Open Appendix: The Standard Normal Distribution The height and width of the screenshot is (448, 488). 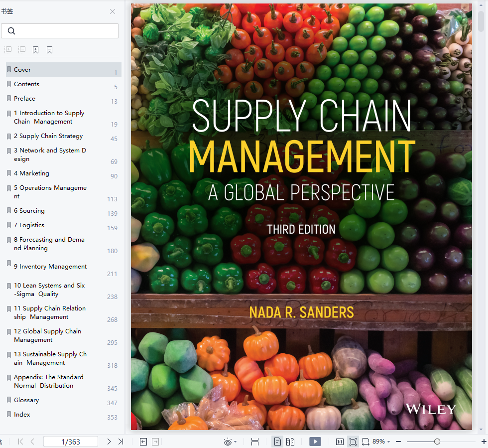(x=64, y=381)
